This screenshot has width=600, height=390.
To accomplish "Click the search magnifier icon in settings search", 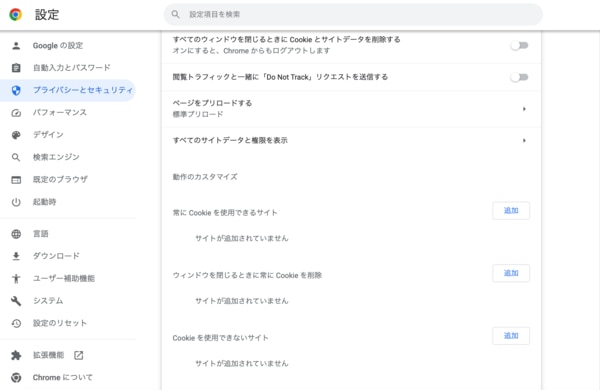I will 175,15.
